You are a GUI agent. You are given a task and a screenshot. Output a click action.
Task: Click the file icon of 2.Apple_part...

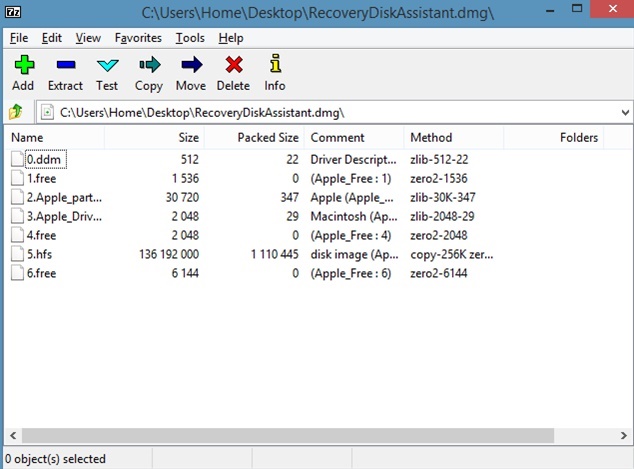(x=17, y=197)
